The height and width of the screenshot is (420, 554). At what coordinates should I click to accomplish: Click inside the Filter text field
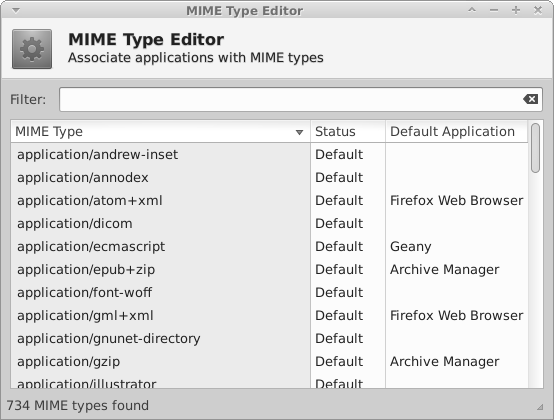click(301, 99)
